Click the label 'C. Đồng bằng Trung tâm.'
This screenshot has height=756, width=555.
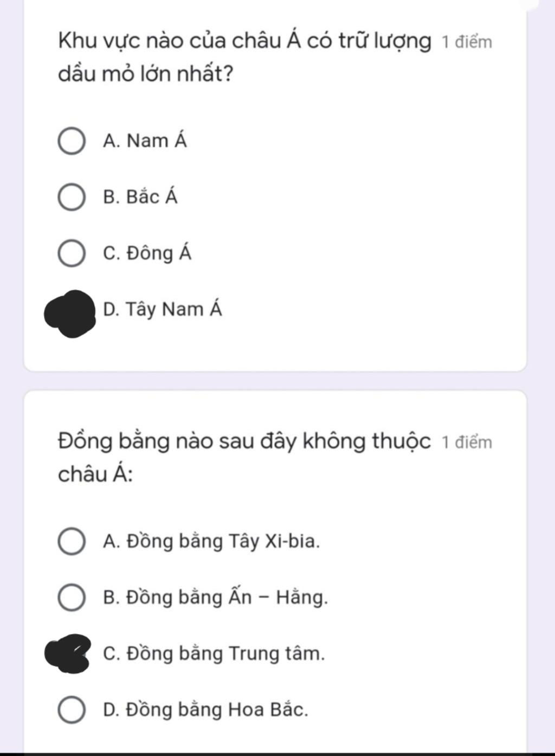(x=214, y=654)
